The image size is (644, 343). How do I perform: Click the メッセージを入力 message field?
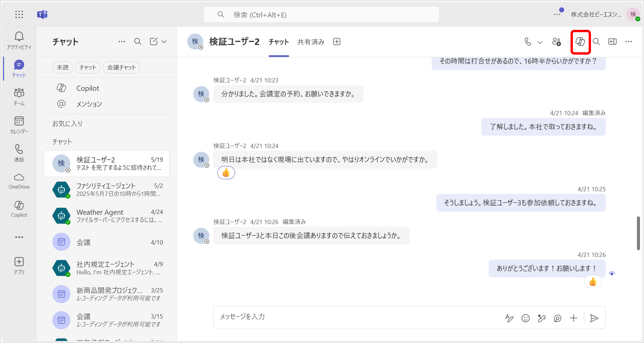359,317
